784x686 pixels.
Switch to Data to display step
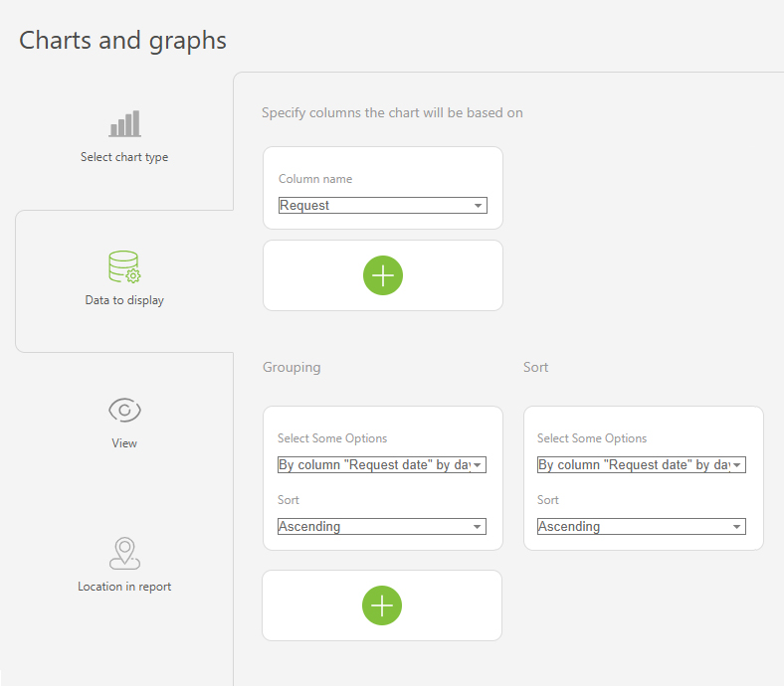(x=124, y=300)
